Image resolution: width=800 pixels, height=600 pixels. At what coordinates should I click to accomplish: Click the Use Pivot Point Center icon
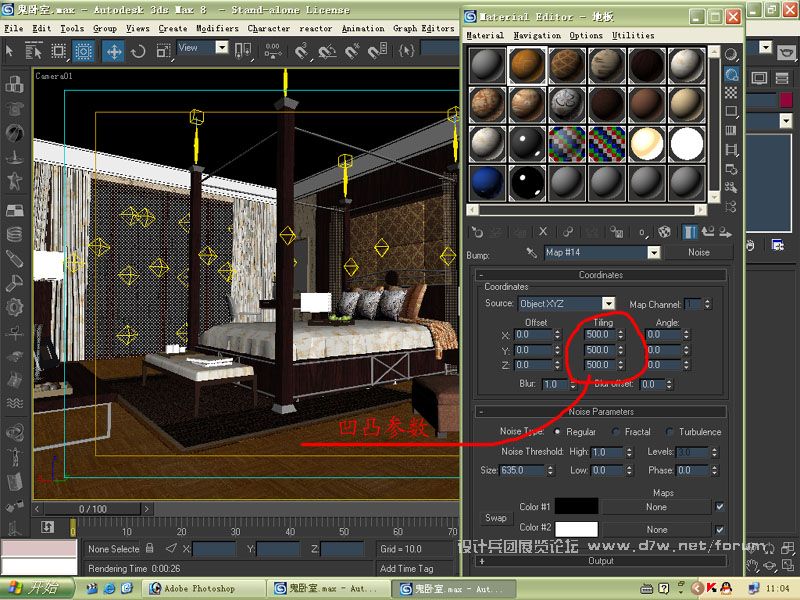243,51
